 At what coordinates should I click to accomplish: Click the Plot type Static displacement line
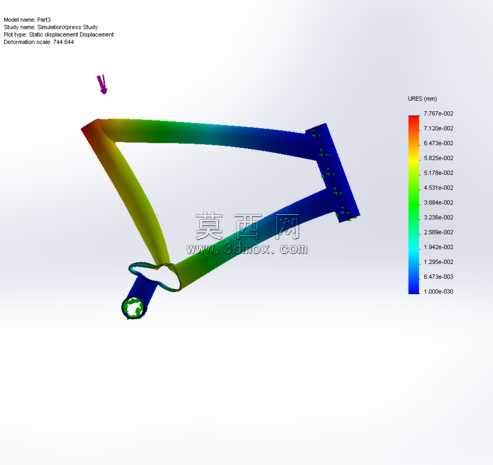(x=59, y=34)
